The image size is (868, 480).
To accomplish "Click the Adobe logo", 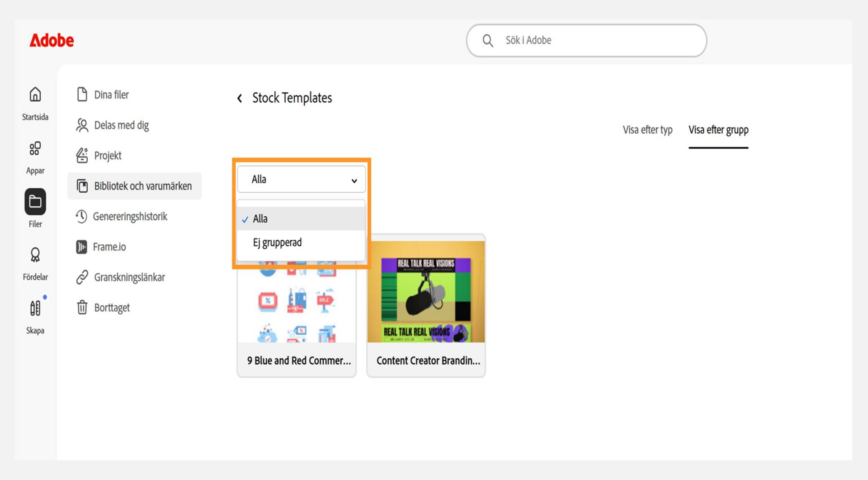I will pyautogui.click(x=52, y=40).
